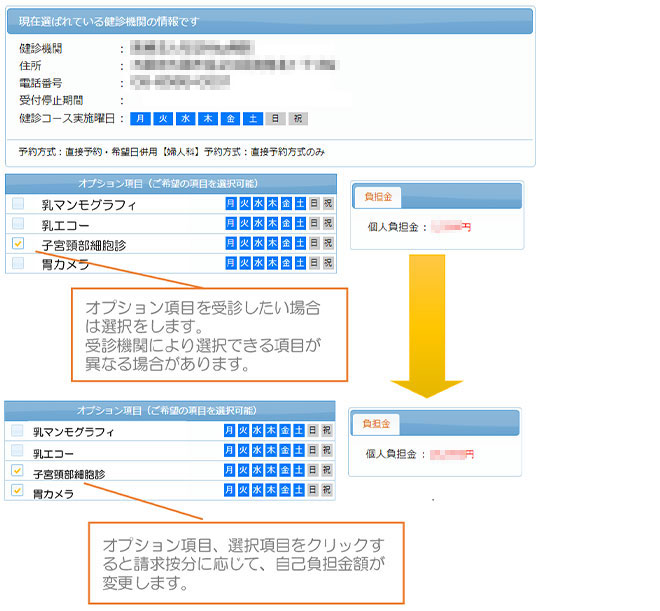Uncheck 子宮頸部細胞診 in the lower option list
This screenshot has width=660, height=611.
pyautogui.click(x=17, y=470)
